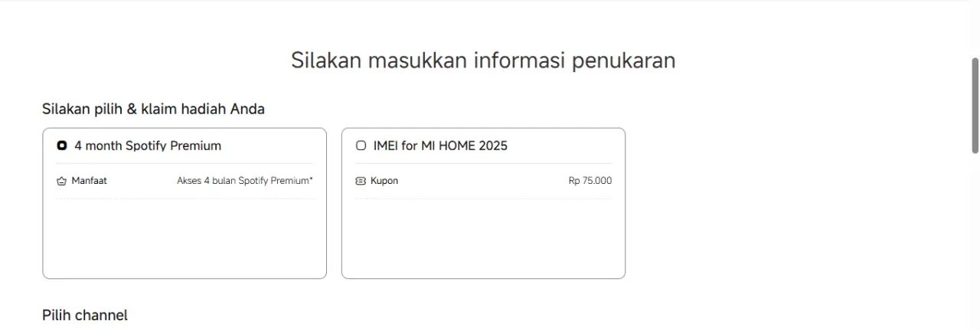
Task: Click the '4 month Spotify Premium' card title
Action: coord(148,146)
